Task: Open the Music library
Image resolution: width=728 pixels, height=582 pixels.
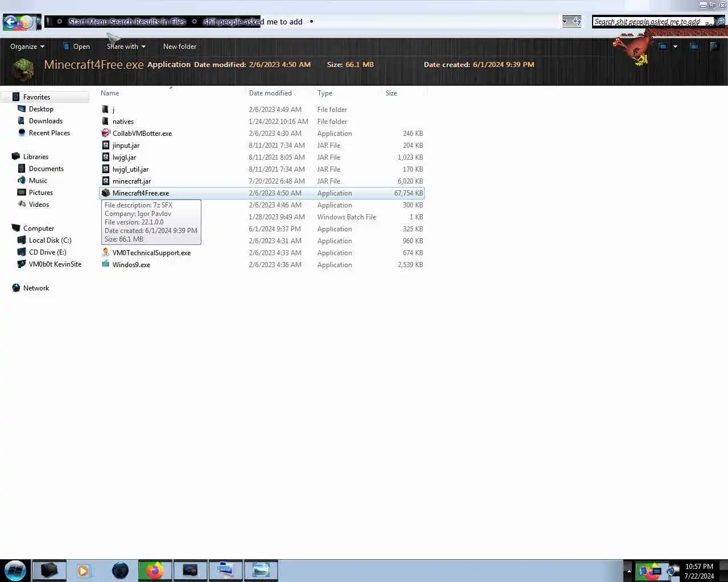Action: [38, 181]
